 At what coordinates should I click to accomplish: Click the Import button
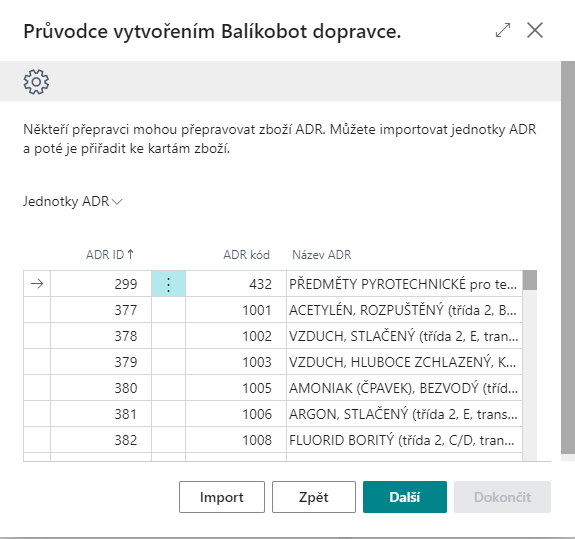[x=222, y=497]
